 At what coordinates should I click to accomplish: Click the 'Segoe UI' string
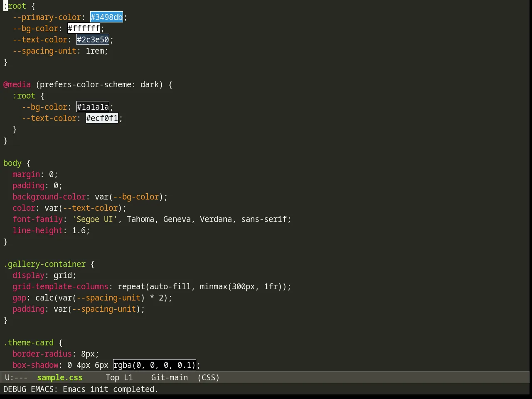(x=95, y=219)
